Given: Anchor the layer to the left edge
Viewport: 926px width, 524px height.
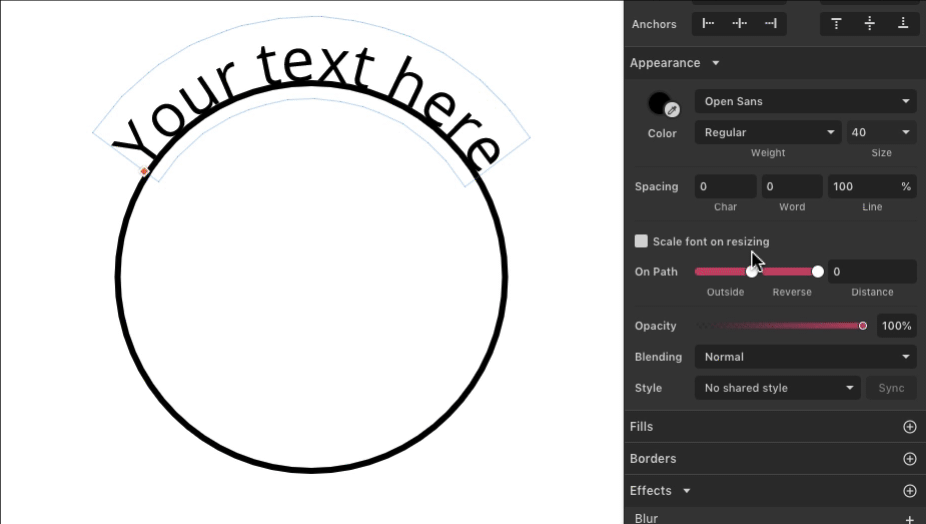Looking at the screenshot, I should [709, 24].
